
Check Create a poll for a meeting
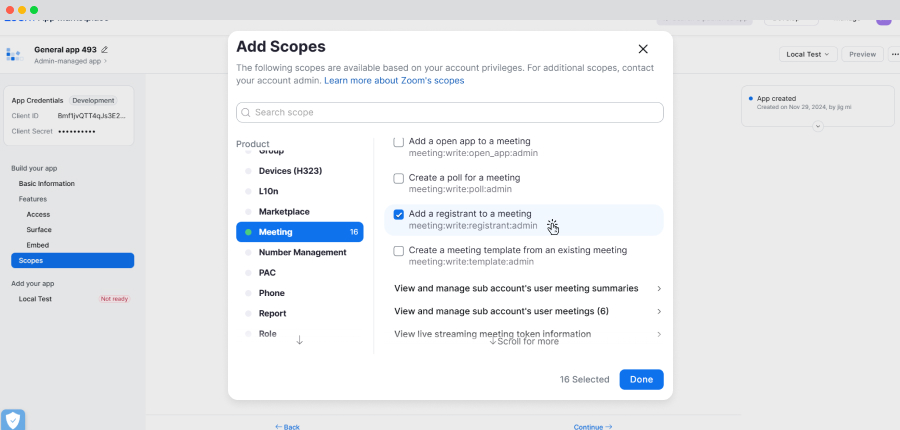pyautogui.click(x=398, y=179)
